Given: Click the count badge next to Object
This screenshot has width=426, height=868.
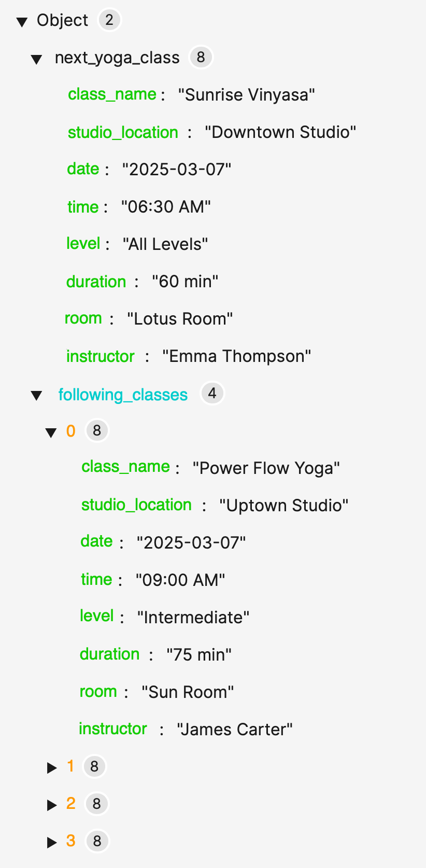Looking at the screenshot, I should click(108, 20).
